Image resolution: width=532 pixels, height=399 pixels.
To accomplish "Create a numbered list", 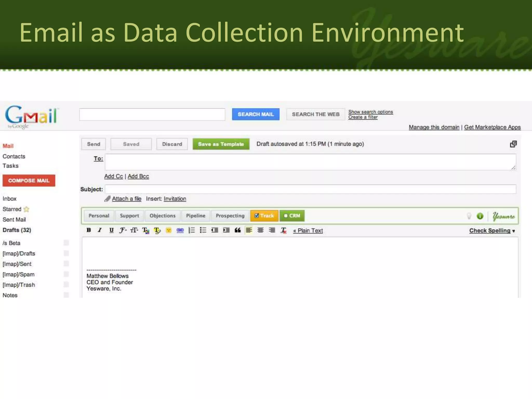I will point(192,230).
